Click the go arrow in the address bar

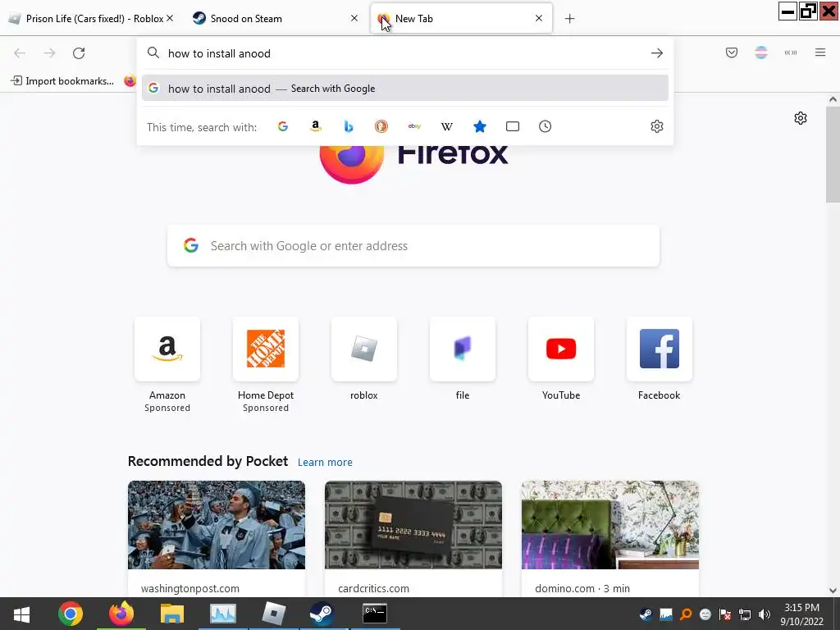pos(657,53)
